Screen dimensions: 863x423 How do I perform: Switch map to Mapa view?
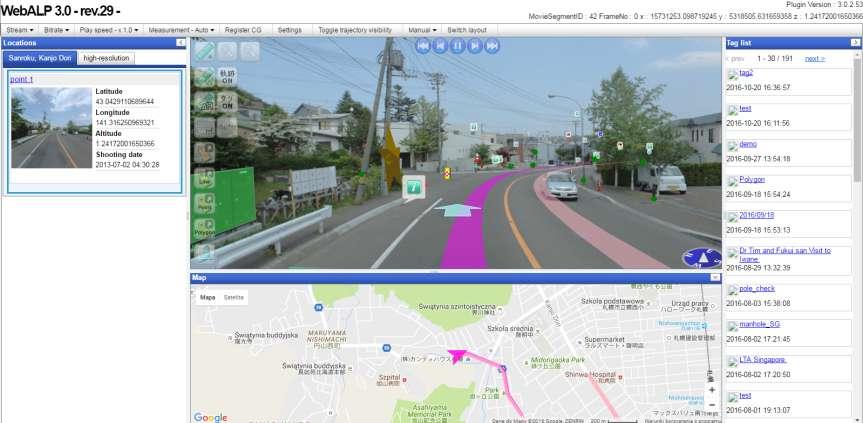tap(207, 298)
